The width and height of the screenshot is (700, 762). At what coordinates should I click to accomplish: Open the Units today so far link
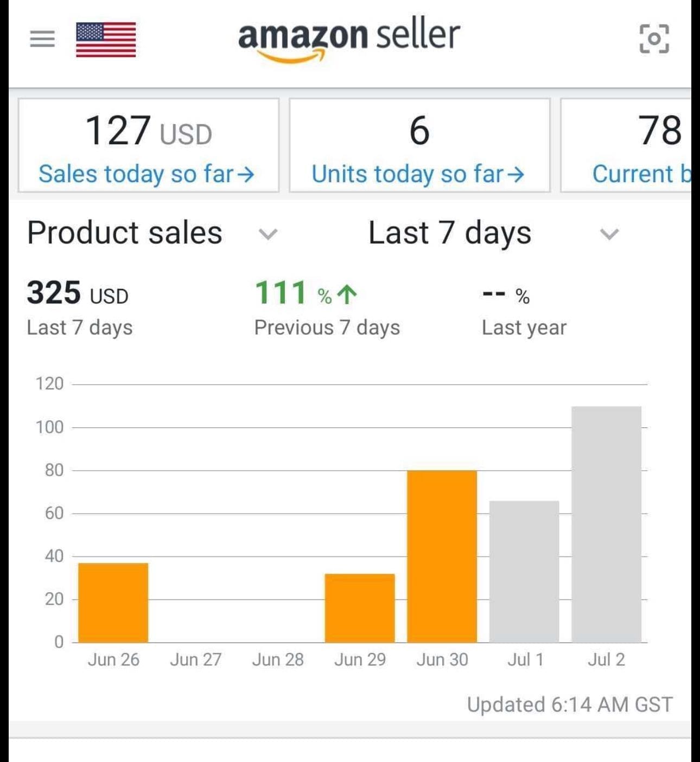tap(408, 174)
